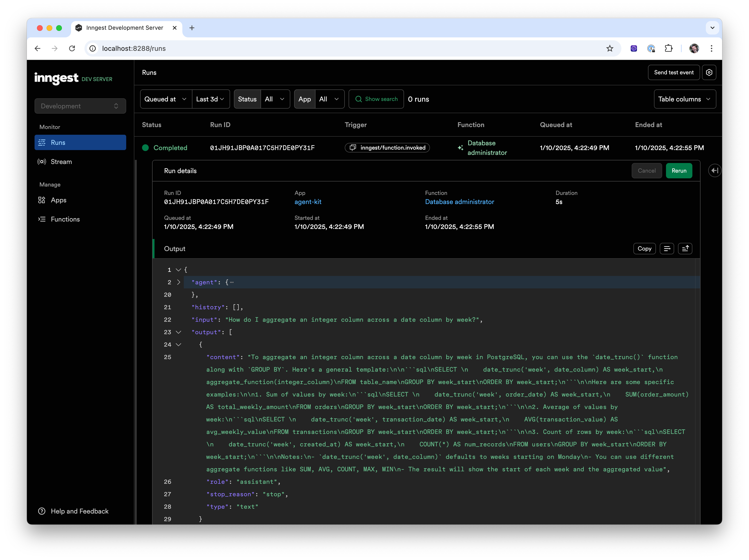Click the expand output icon
This screenshot has width=749, height=560.
tap(685, 249)
